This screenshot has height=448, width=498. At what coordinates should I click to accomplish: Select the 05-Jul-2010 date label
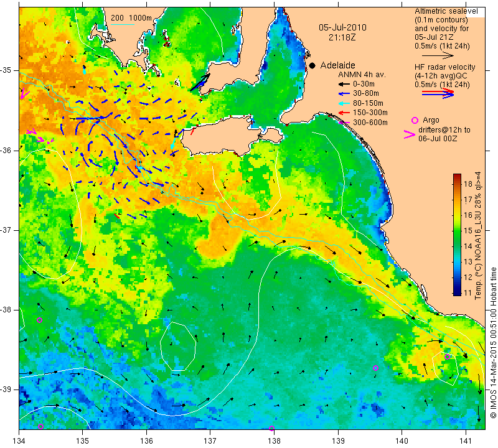pos(342,27)
